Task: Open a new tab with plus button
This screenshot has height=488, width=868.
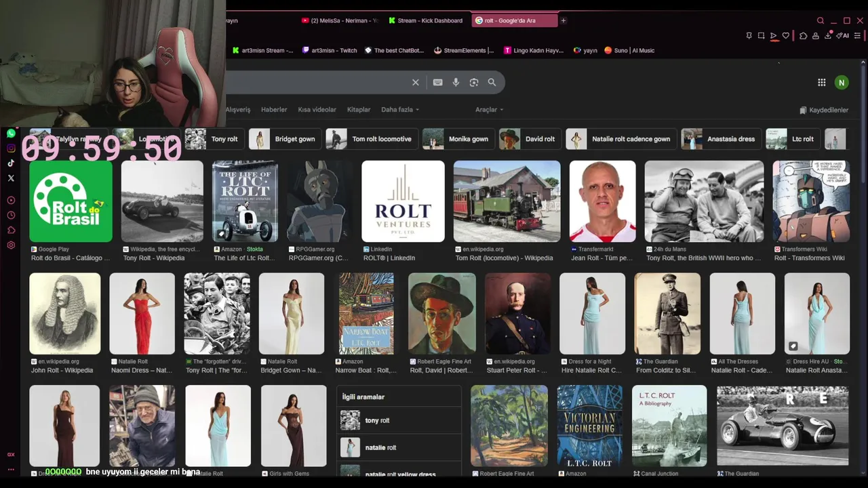Action: click(x=563, y=20)
